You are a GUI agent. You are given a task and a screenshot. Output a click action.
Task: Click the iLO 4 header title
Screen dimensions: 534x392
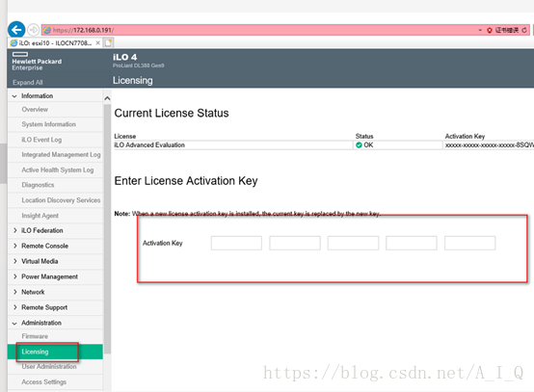click(125, 57)
